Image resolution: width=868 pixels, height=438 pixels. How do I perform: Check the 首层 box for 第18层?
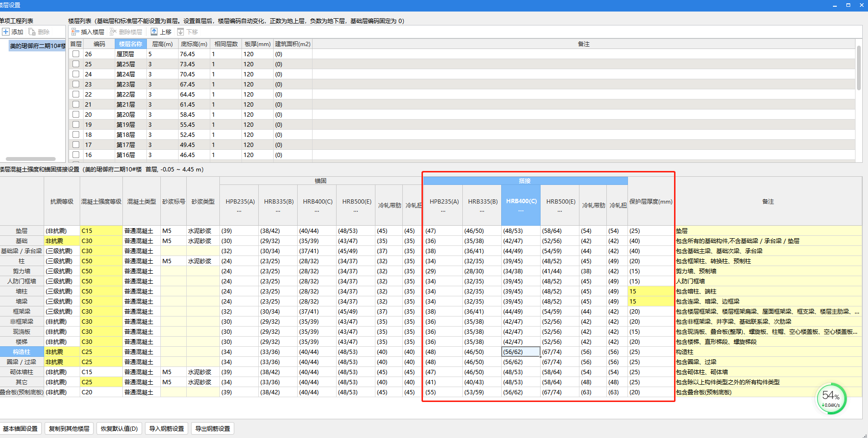click(76, 134)
